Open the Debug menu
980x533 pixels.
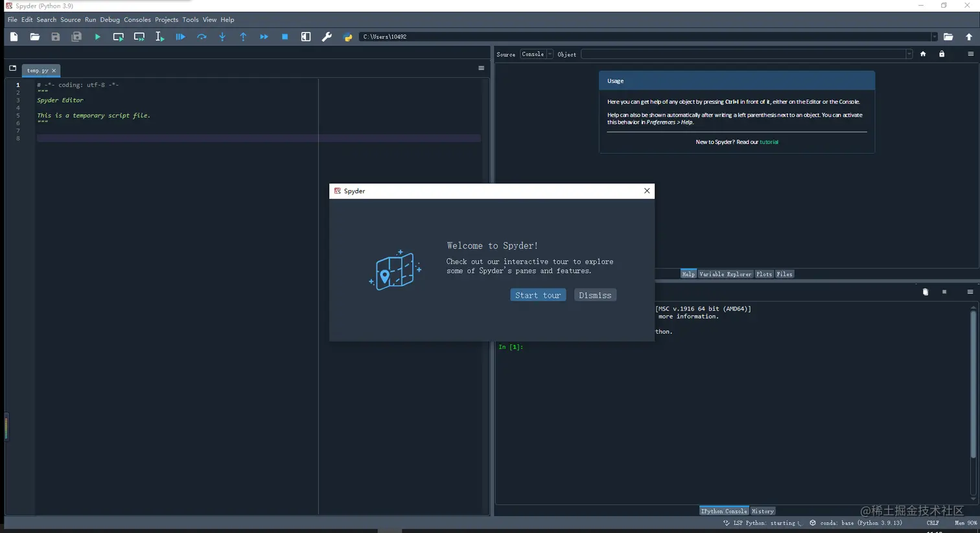[x=110, y=20]
